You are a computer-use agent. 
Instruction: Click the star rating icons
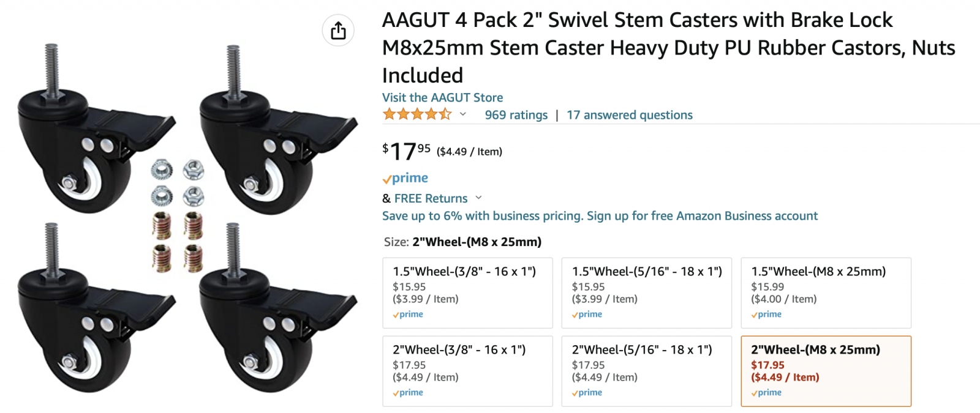pyautogui.click(x=417, y=114)
